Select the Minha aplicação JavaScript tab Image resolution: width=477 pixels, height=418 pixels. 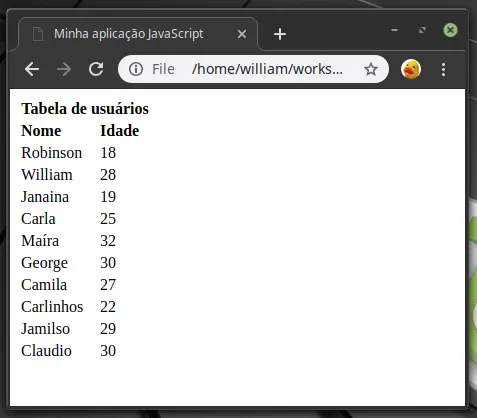tap(138, 34)
